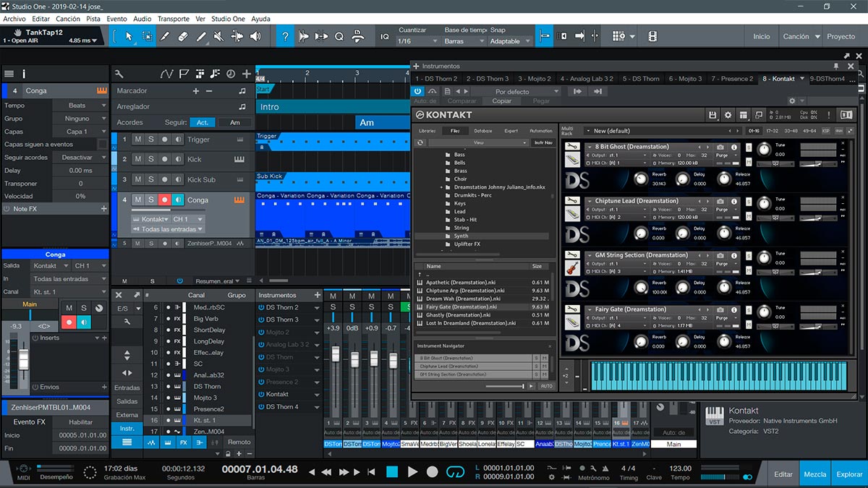Click the first mixer channel fader (+3.9)
The image size is (868, 488).
(x=335, y=354)
